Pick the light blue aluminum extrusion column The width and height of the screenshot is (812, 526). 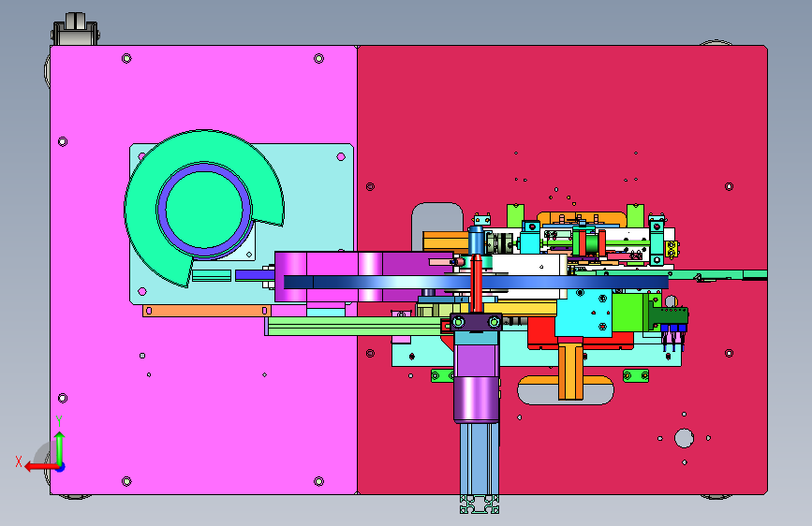480,460
